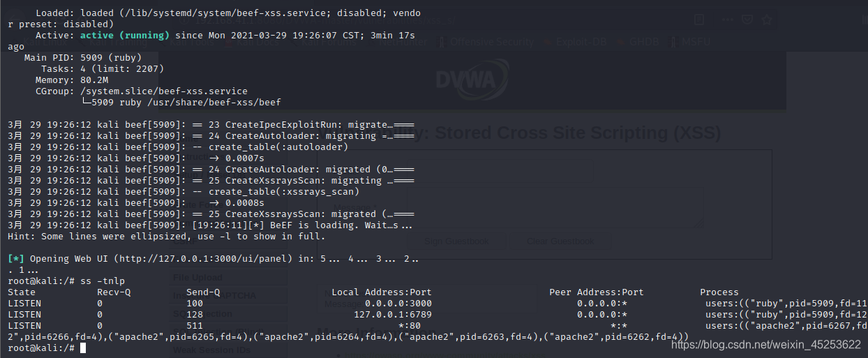Click the 'Clear Guestbook' button in DVWA page

(560, 241)
